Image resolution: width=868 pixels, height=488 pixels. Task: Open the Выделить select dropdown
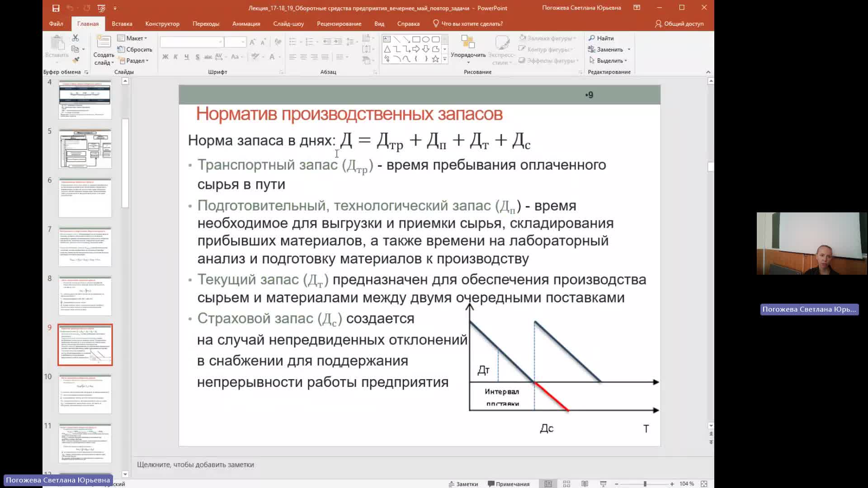click(x=609, y=61)
